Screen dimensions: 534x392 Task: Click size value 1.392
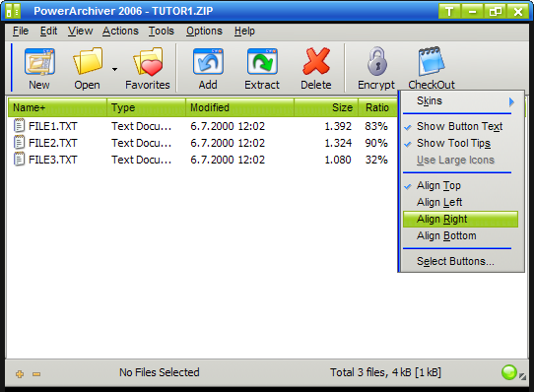pyautogui.click(x=338, y=126)
